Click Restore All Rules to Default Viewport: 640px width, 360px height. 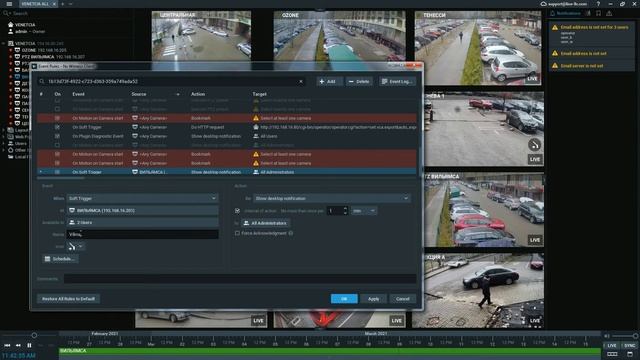(68, 299)
